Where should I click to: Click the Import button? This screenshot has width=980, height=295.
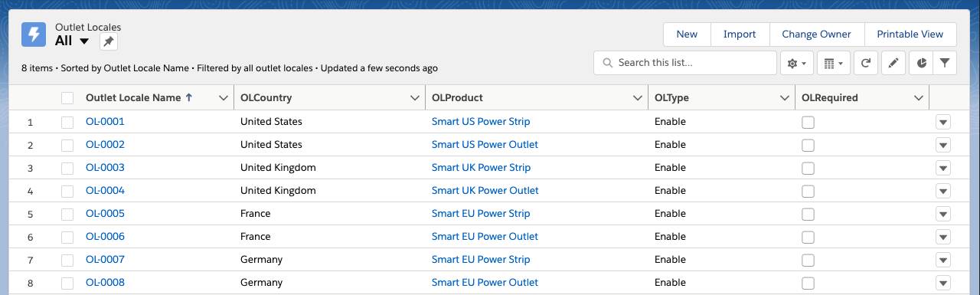tap(740, 34)
